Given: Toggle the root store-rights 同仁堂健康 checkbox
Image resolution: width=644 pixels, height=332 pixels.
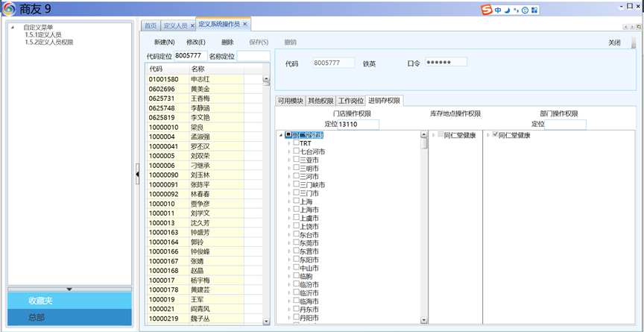Looking at the screenshot, I should [x=288, y=135].
